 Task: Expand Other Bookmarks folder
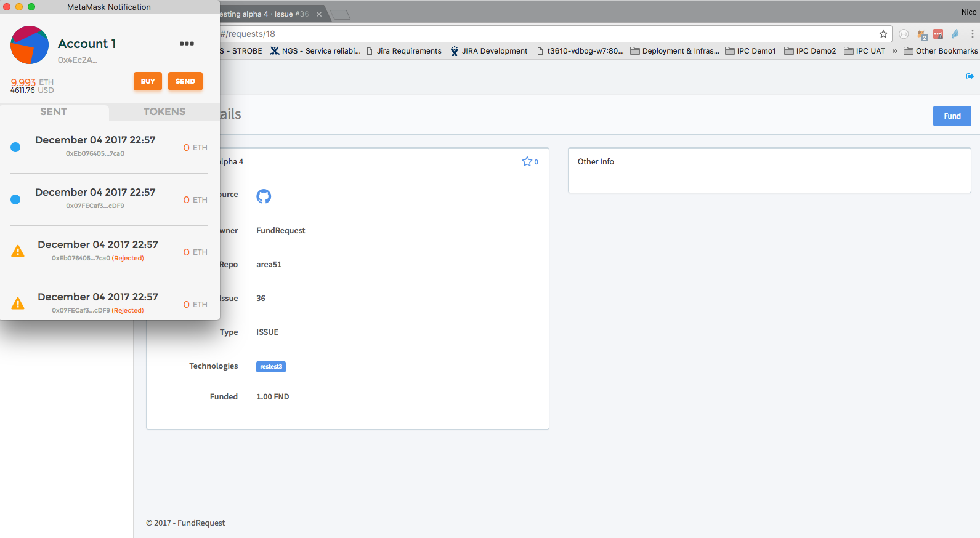pos(941,51)
